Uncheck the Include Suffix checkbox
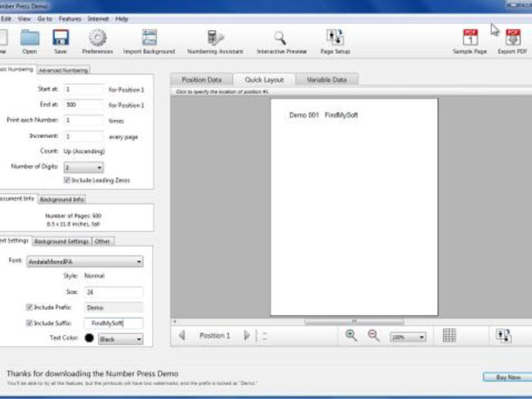This screenshot has width=532, height=399. (29, 323)
